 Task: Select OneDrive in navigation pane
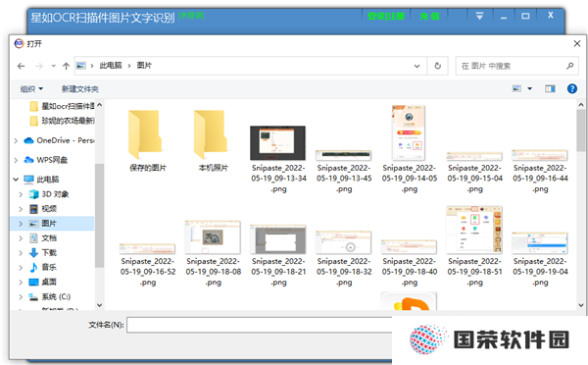click(x=59, y=140)
